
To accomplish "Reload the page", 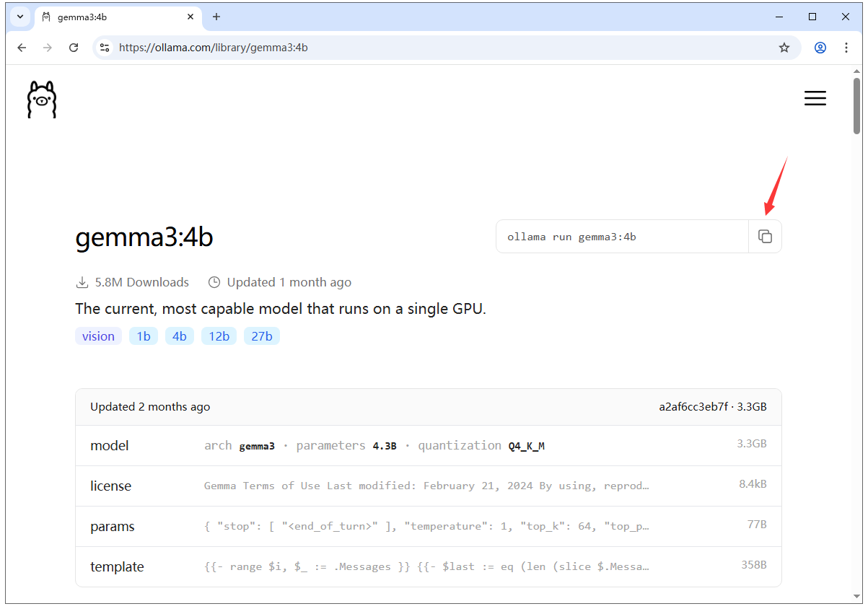I will (x=74, y=47).
